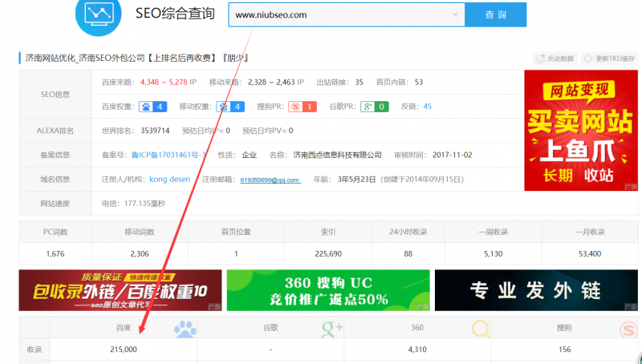
Task: Open 历史数据 history data button
Action: tap(555, 59)
